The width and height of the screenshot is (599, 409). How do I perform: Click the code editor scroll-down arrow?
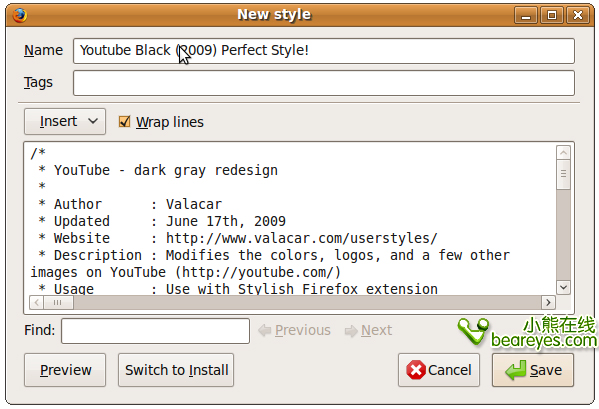click(x=563, y=287)
